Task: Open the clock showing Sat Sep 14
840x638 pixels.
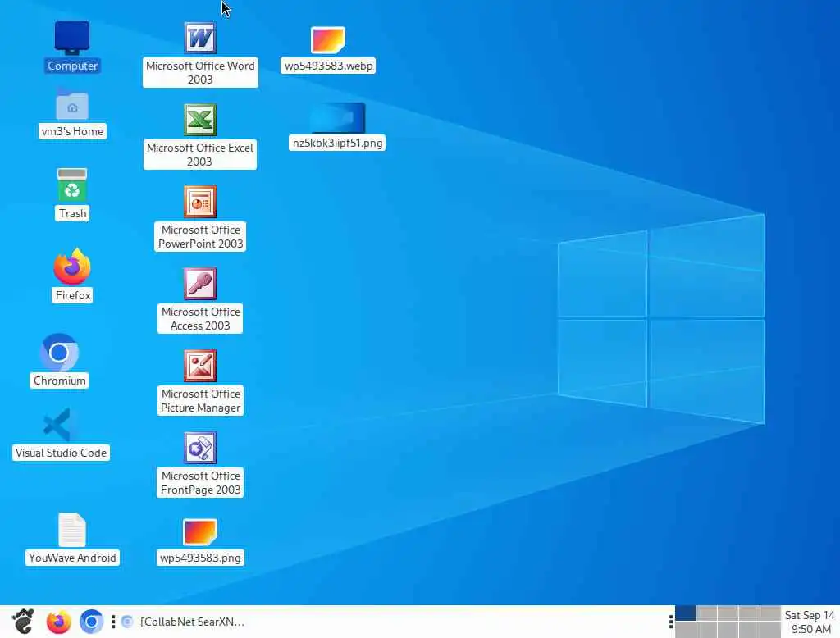Action: point(810,622)
